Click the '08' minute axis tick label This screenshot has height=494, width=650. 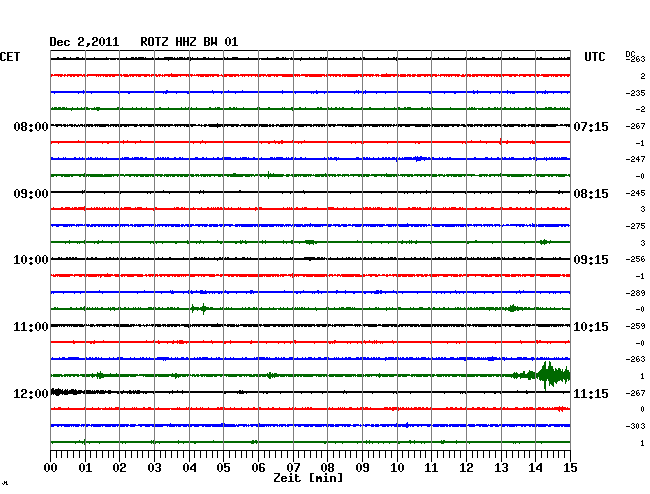click(x=327, y=467)
